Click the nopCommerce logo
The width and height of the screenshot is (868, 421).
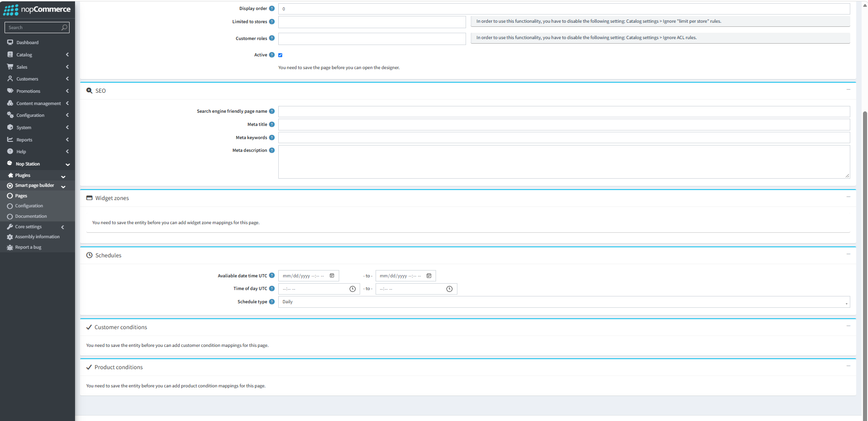click(x=37, y=10)
